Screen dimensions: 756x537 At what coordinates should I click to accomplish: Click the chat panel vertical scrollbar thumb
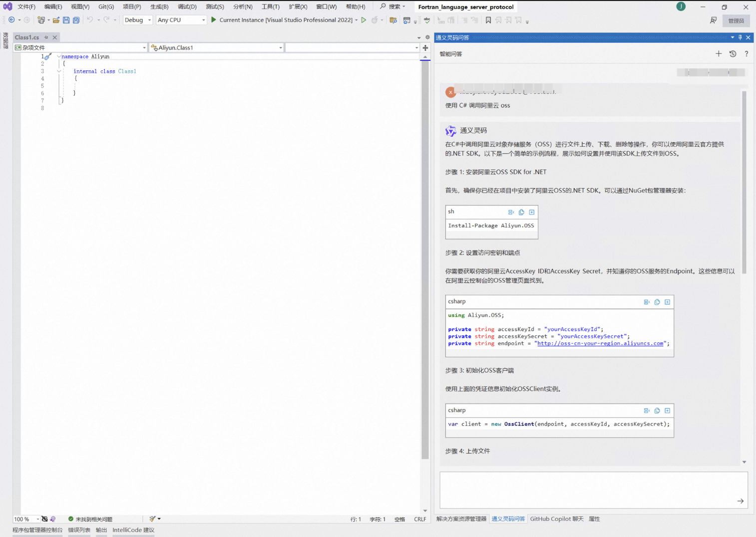[744, 182]
